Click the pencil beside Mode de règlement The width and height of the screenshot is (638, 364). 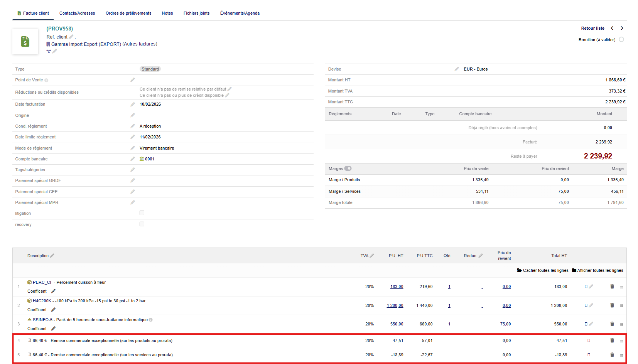tap(133, 148)
